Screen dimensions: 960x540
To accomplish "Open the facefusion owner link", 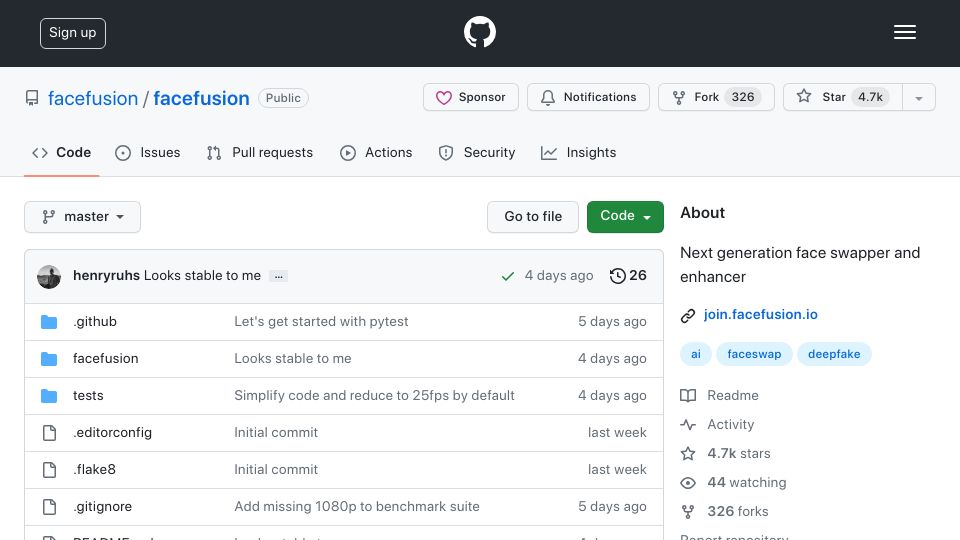I will pyautogui.click(x=93, y=98).
